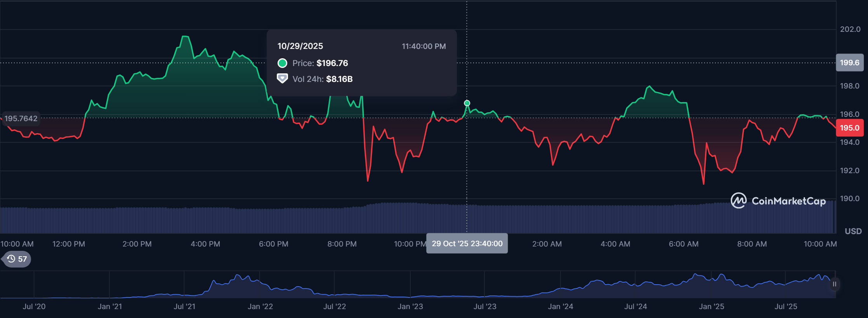Grab the range selector handle on the navigator
This screenshot has height=318, width=868.
pos(834,284)
